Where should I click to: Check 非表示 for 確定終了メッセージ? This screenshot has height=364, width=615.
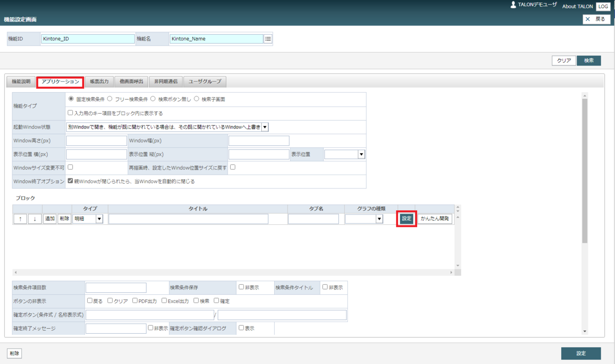coord(151,328)
